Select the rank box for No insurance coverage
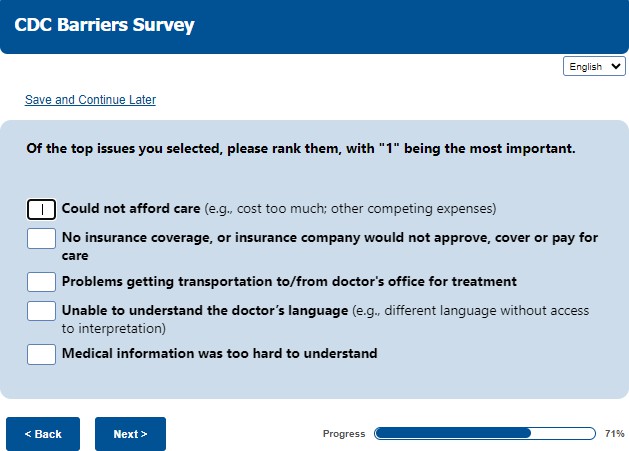This screenshot has height=451, width=629. (41, 238)
